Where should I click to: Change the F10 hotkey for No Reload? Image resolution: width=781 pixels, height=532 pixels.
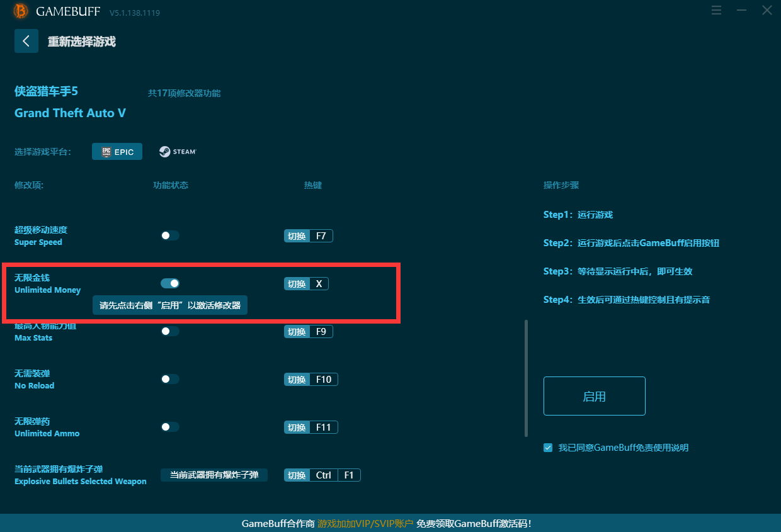pyautogui.click(x=323, y=380)
